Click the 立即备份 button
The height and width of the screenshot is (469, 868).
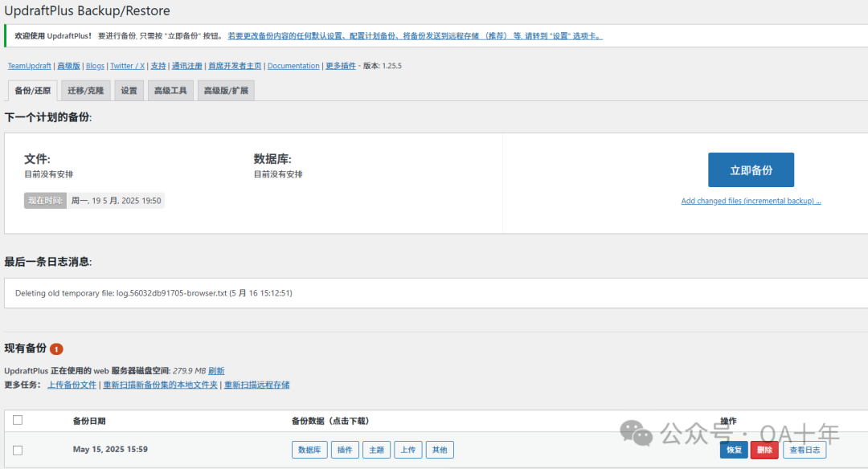[x=751, y=169]
